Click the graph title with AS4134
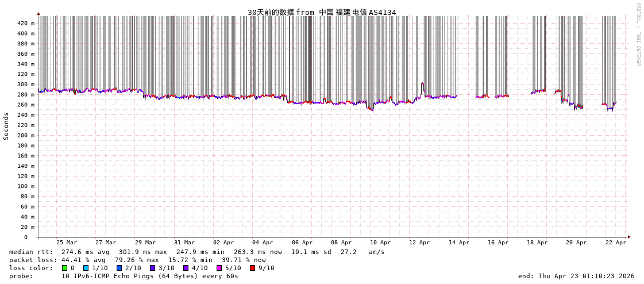This screenshot has height=284, width=644. coord(322,12)
